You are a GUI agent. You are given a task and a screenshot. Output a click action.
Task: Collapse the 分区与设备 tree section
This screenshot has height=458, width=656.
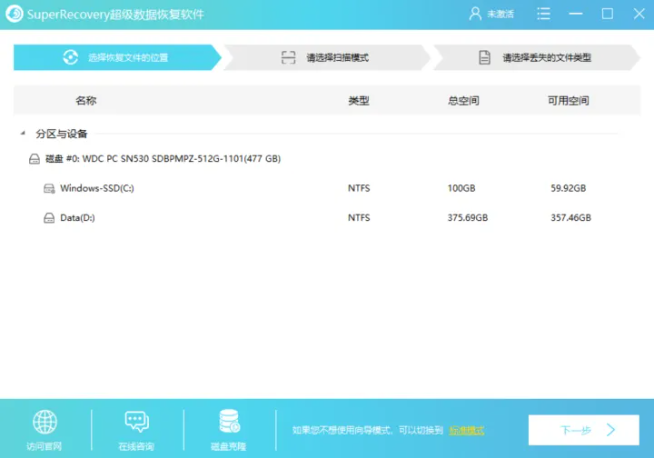click(x=22, y=133)
